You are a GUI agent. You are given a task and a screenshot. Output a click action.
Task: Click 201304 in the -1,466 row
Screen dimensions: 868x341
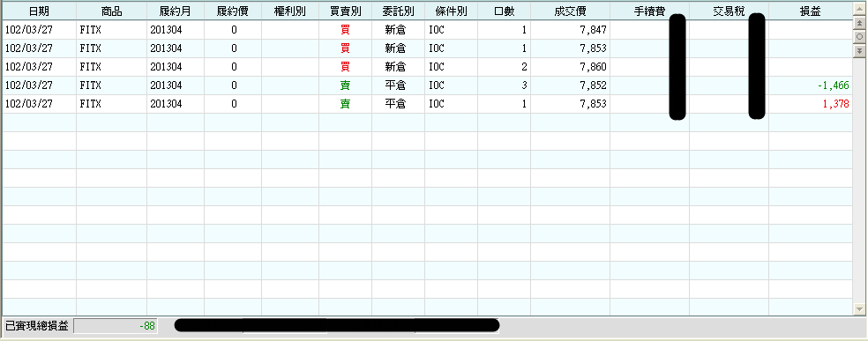tap(166, 85)
